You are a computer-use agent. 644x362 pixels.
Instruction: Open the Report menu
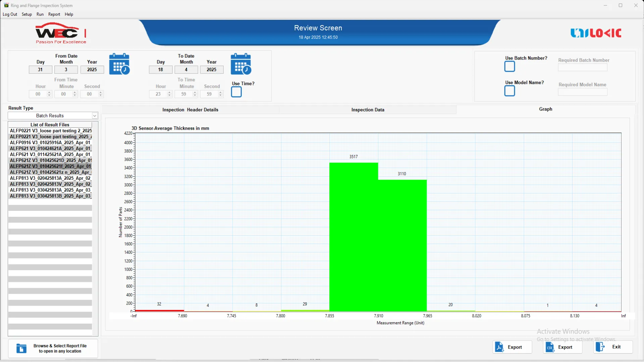[54, 14]
